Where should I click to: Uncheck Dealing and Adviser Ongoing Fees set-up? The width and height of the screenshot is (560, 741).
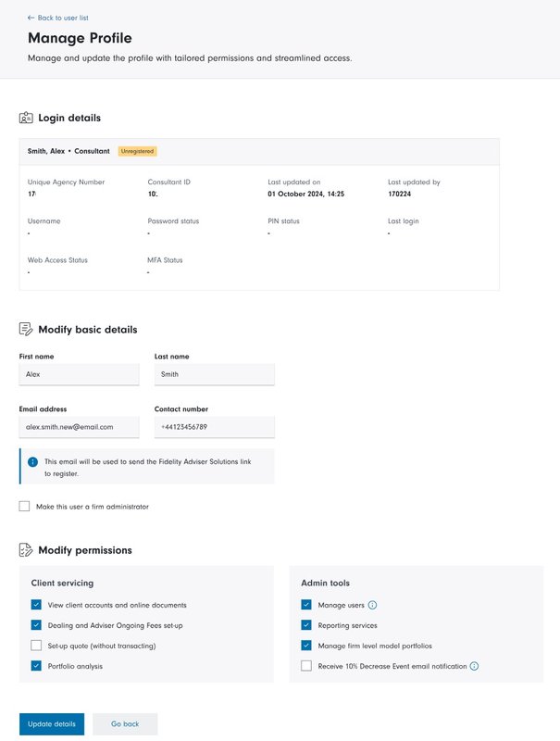tap(36, 625)
